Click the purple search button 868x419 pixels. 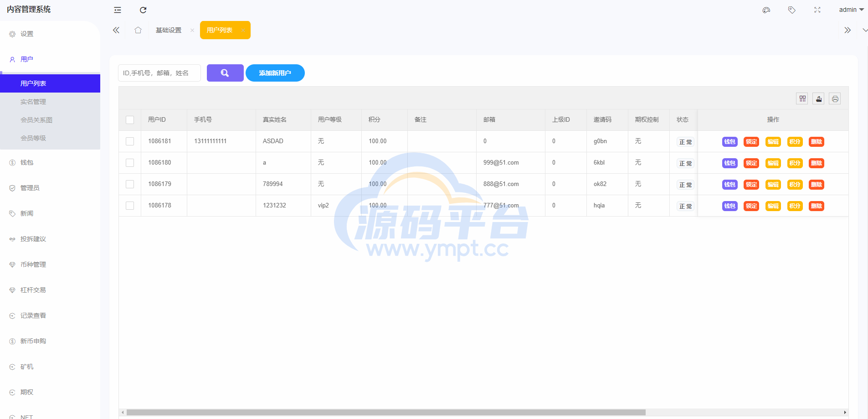point(225,73)
